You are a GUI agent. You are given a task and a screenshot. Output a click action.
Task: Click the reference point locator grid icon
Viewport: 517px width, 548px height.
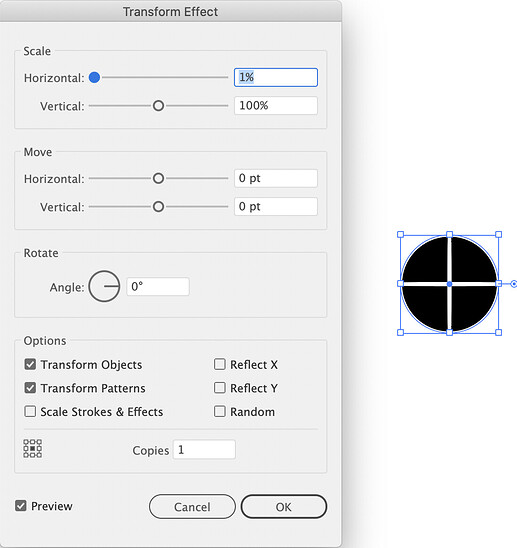(x=33, y=448)
